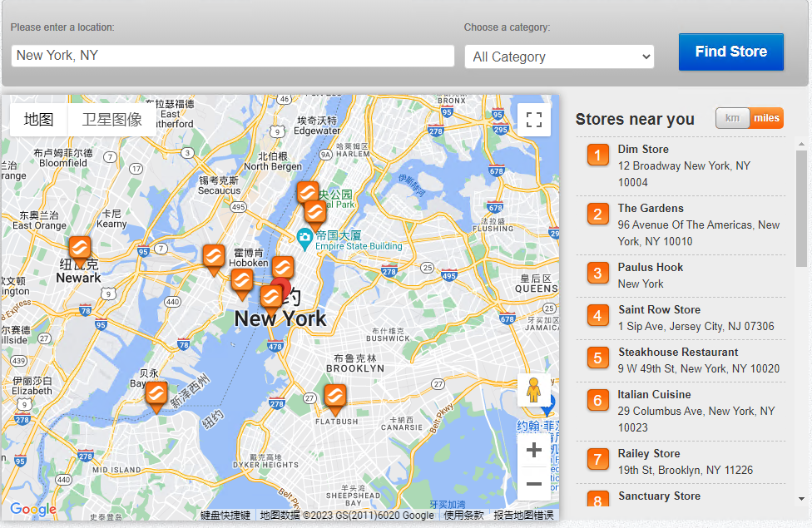Select the store marker left of Hoboken
Viewport: 812px width, 528px height.
pos(213,259)
